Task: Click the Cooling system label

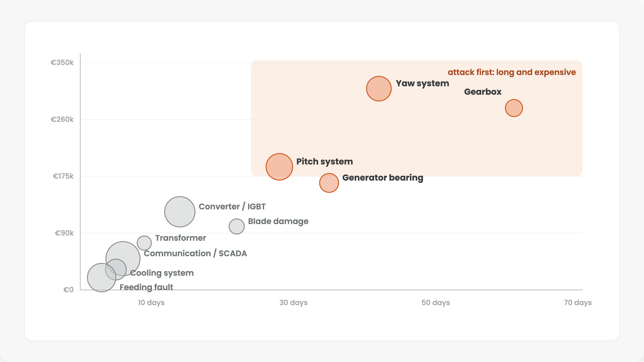Action: pyautogui.click(x=162, y=273)
